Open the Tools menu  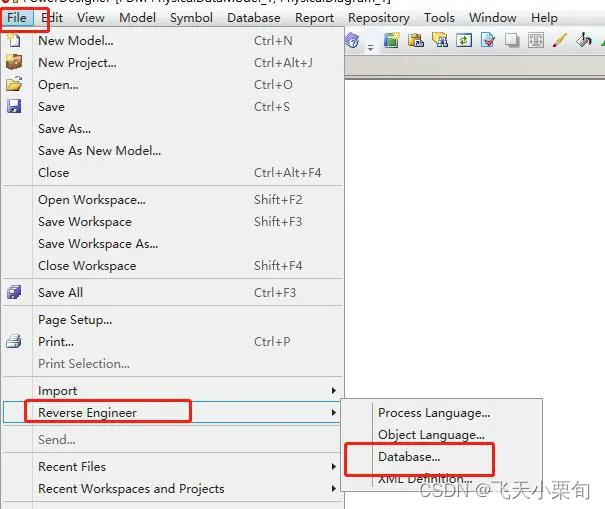pos(439,18)
